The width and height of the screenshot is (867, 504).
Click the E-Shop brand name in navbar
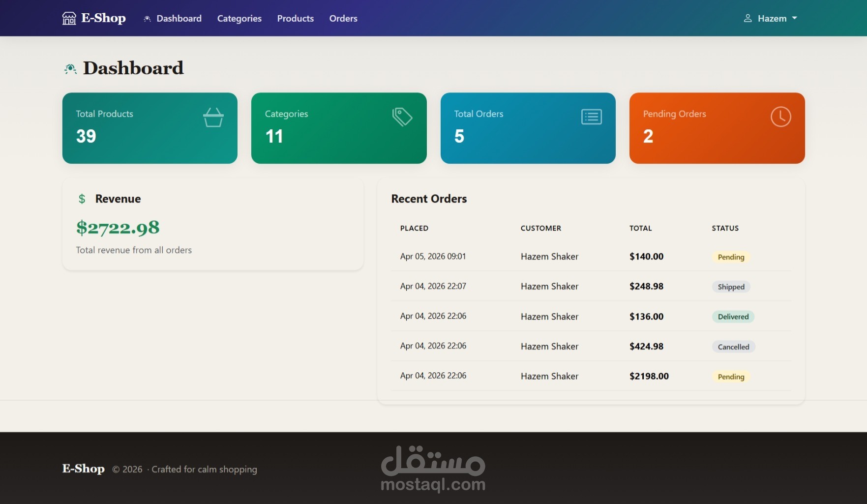coord(104,18)
